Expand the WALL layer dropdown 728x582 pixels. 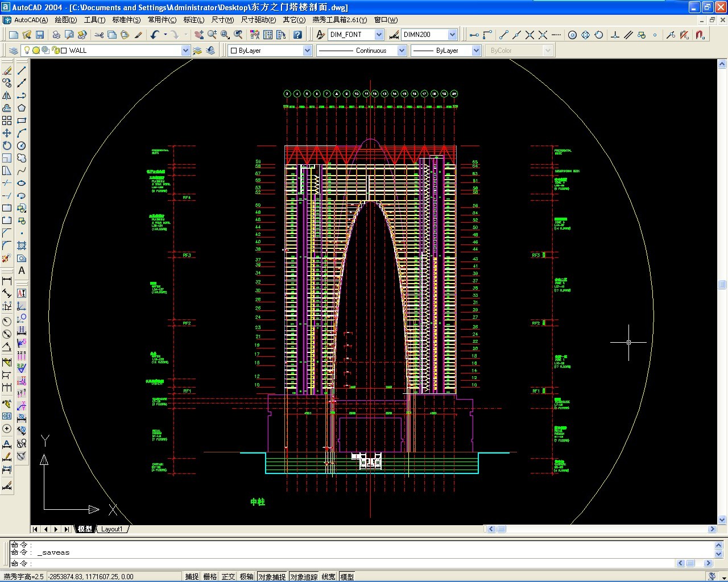click(x=185, y=51)
